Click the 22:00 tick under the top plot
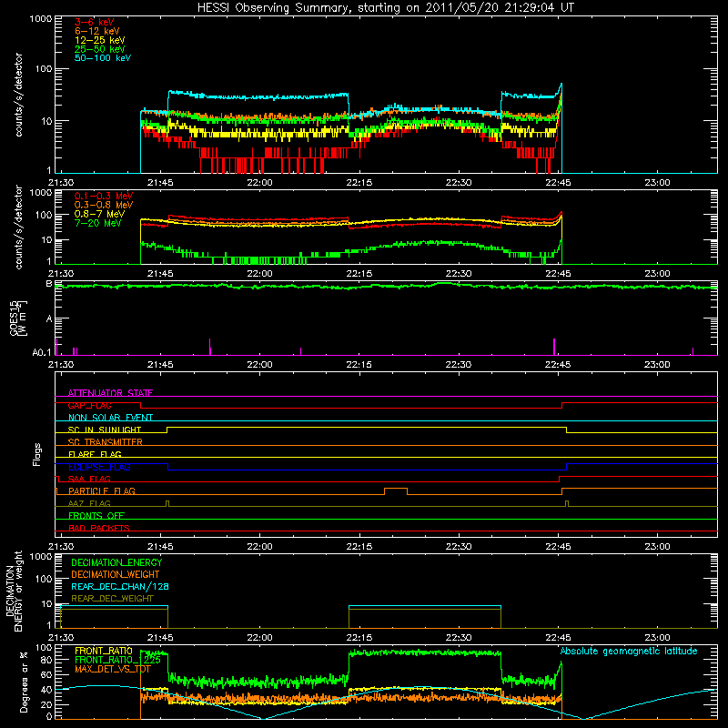The width and height of the screenshot is (728, 728). point(259,182)
